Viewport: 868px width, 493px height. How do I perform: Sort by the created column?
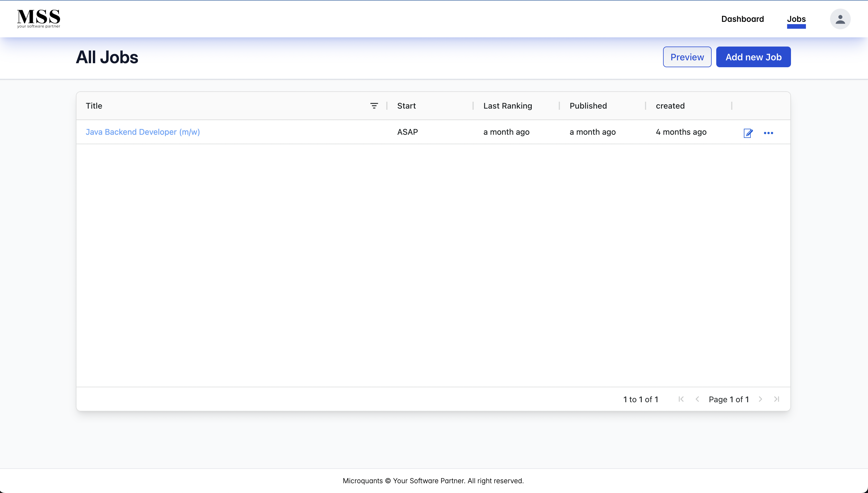click(x=671, y=106)
